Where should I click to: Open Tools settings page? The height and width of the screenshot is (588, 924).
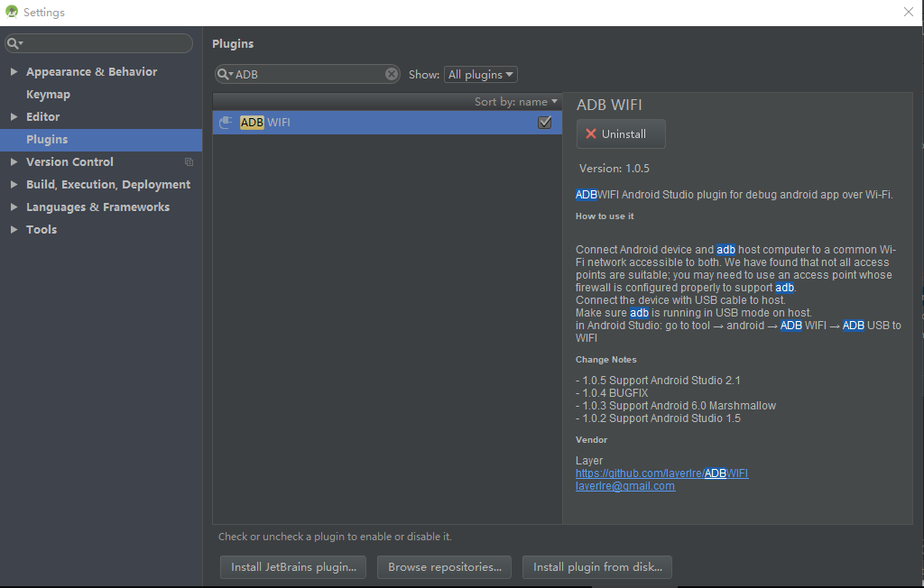pyautogui.click(x=42, y=230)
